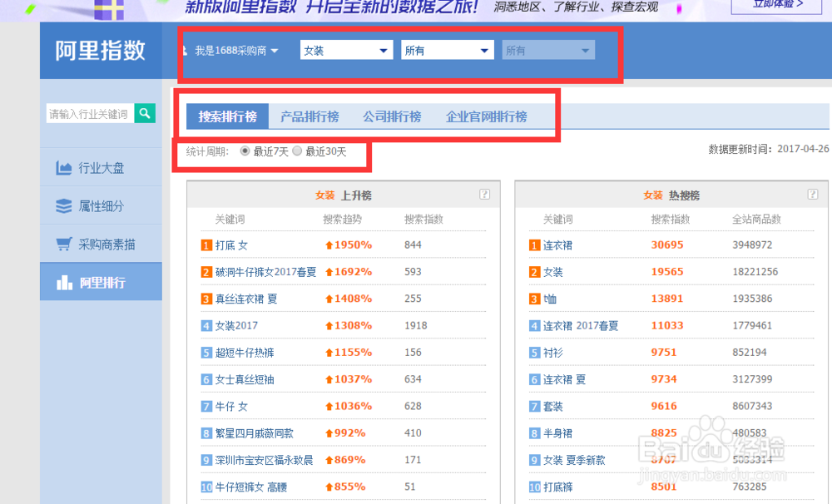Open keyword 真丝连衣裙 夏
Viewport: 832px width, 504px height.
click(246, 299)
